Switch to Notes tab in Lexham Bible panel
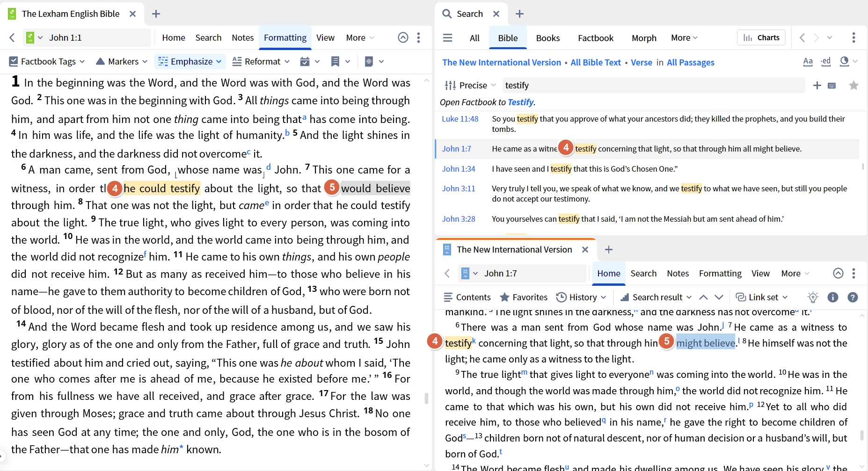This screenshot has width=868, height=471. 242,37
